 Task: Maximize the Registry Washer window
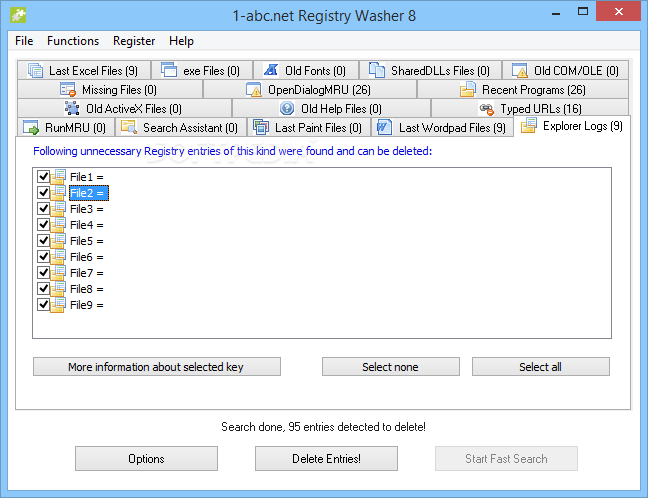click(x=582, y=12)
